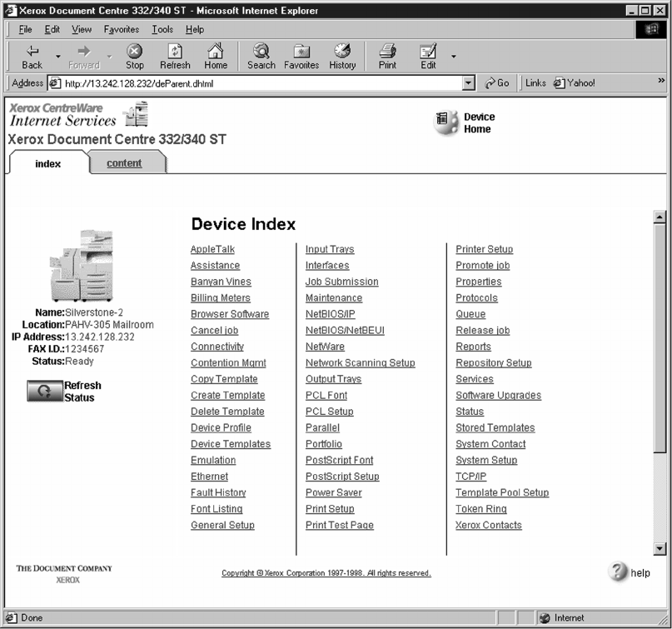Open the Address bar dropdown list
The height and width of the screenshot is (629, 672).
point(469,82)
